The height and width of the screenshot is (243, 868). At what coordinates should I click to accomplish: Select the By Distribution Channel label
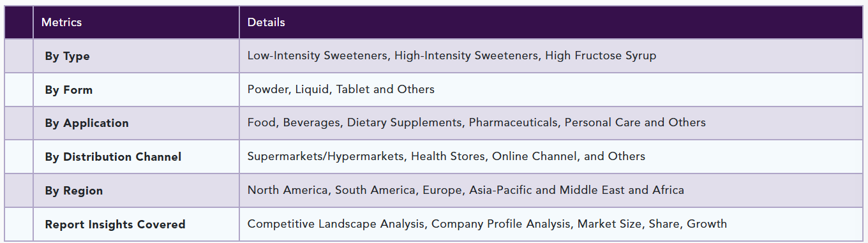pos(113,157)
